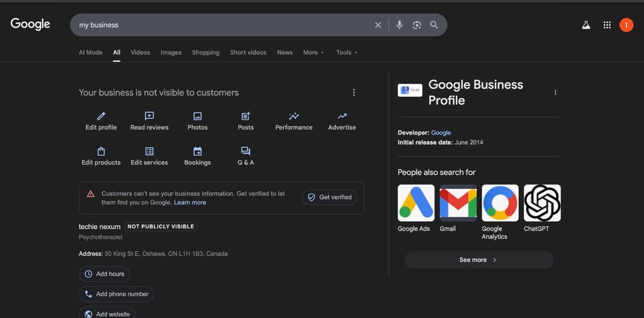
Task: Click the Get verified button
Action: coord(330,197)
